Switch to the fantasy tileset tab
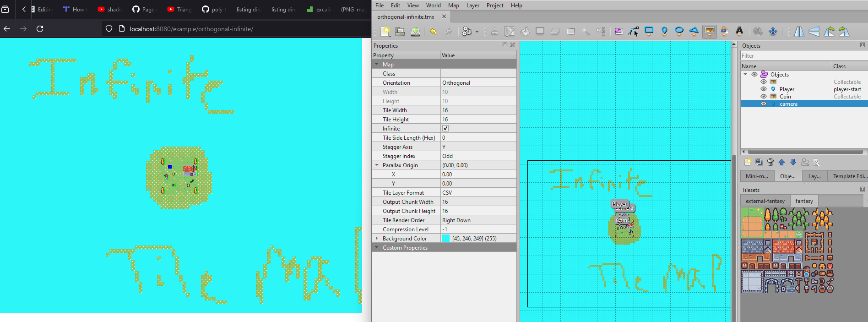 [804, 201]
